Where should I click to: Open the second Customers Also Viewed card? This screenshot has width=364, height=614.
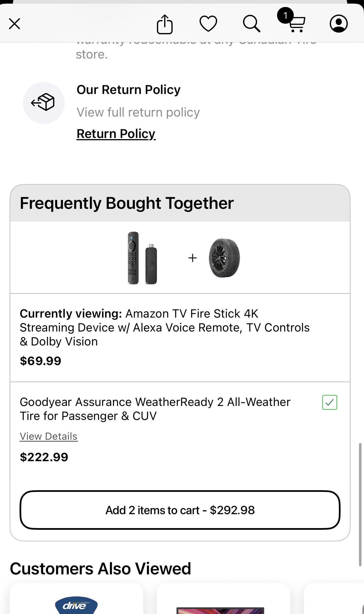click(223, 602)
